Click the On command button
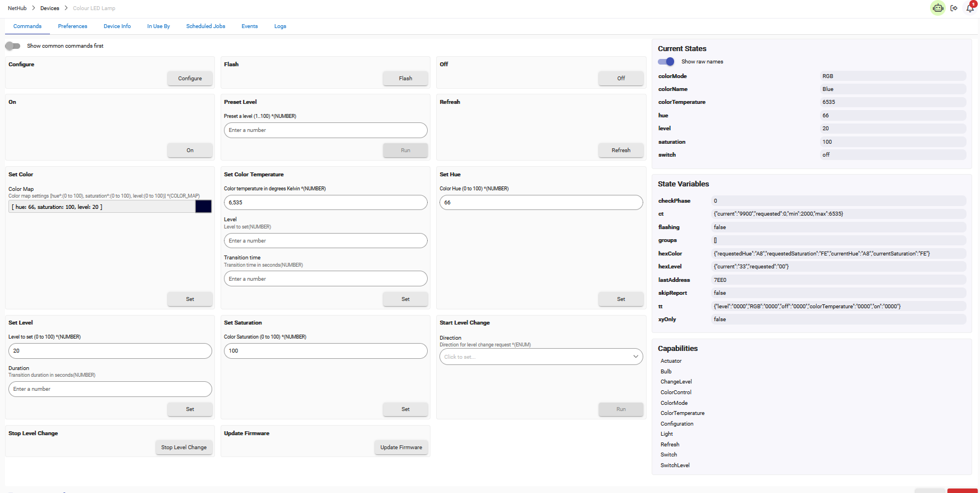The image size is (980, 493). (x=190, y=150)
